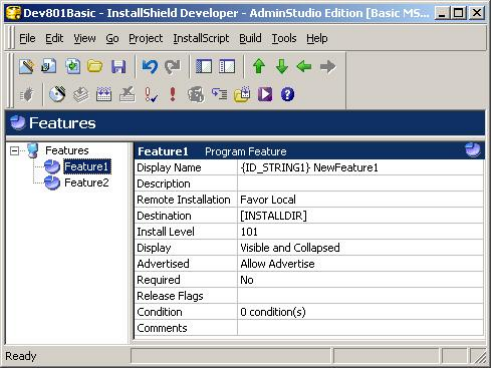The width and height of the screenshot is (491, 369).
Task: Click the purple Run play icon
Action: (265, 94)
